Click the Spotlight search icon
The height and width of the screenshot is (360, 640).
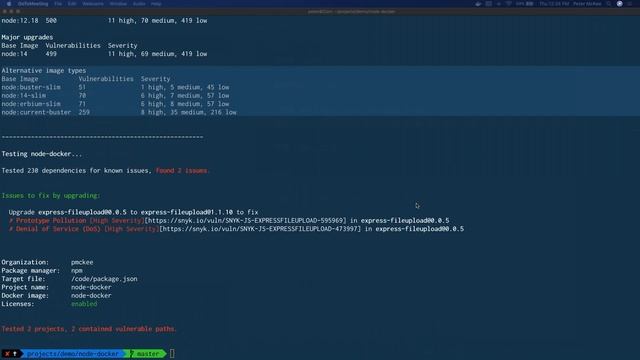pos(609,4)
